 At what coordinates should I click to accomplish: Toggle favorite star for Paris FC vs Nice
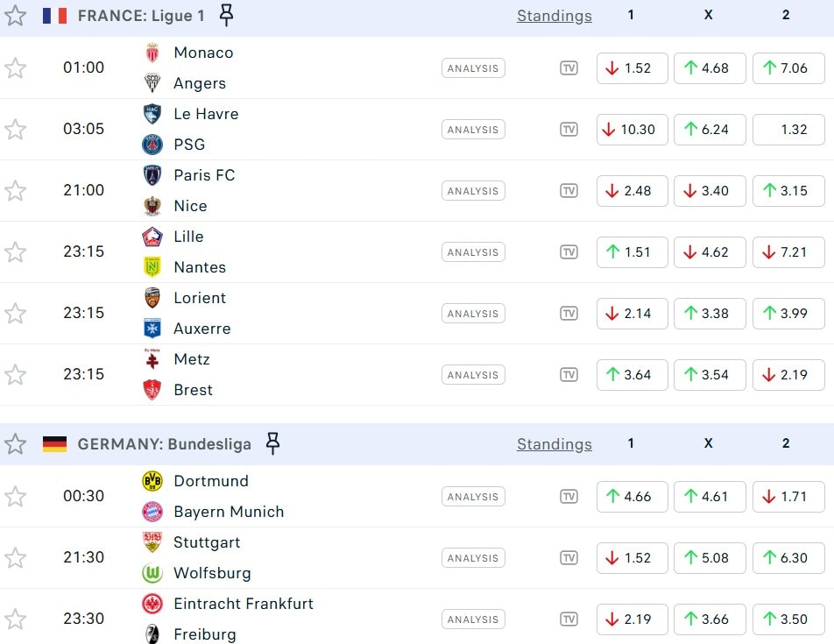(15, 191)
